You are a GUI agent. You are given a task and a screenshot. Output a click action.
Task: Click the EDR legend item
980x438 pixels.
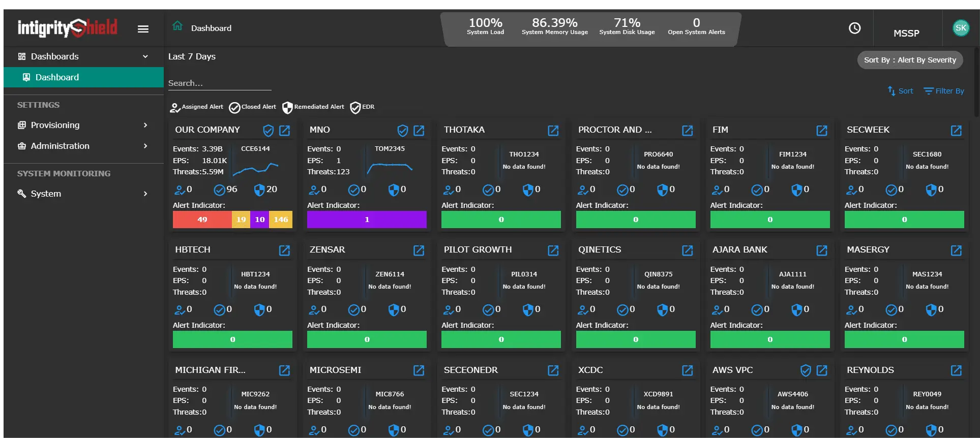click(363, 107)
